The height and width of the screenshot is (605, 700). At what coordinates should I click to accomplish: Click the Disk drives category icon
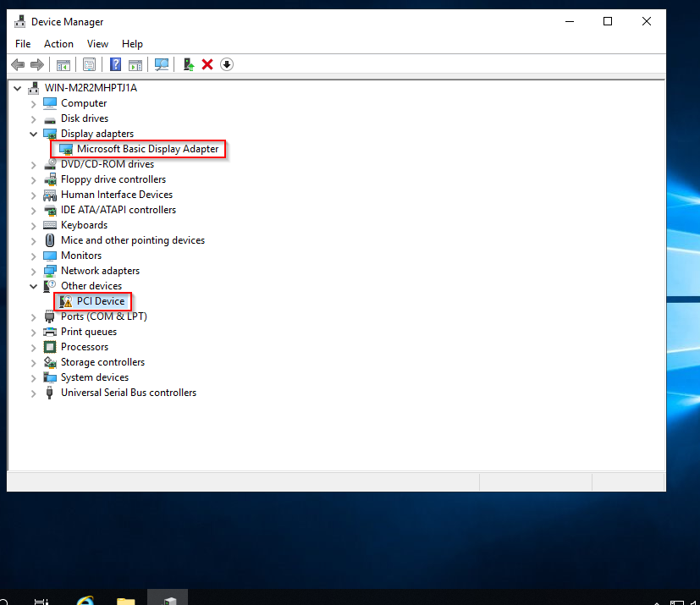[x=50, y=119]
